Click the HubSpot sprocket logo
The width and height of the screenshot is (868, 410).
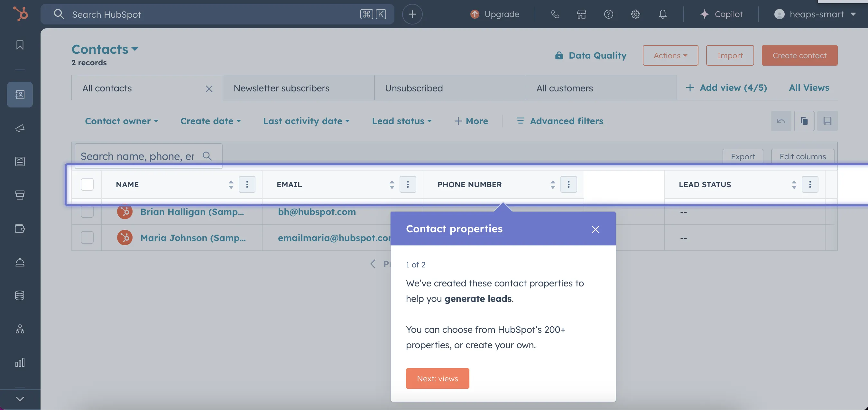tap(20, 14)
